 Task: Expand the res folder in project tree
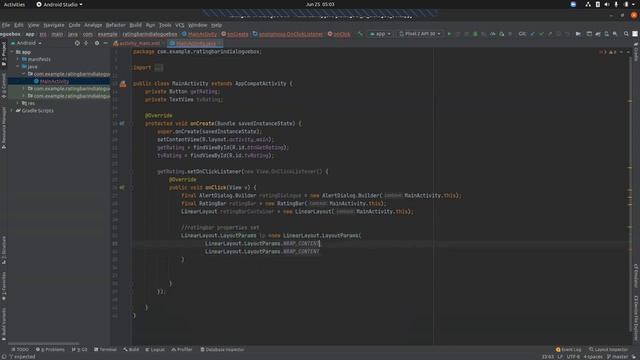(18, 103)
